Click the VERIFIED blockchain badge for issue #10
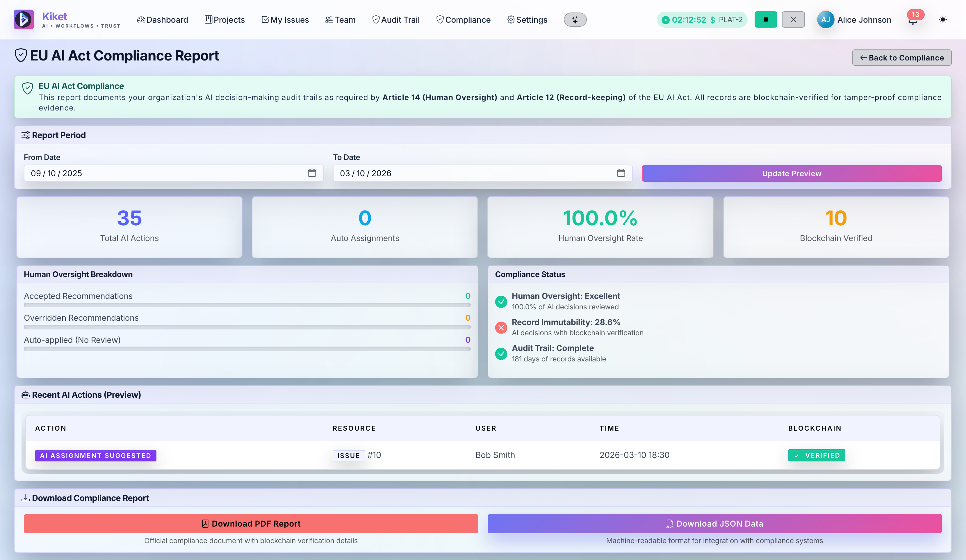The image size is (966, 560). point(817,455)
